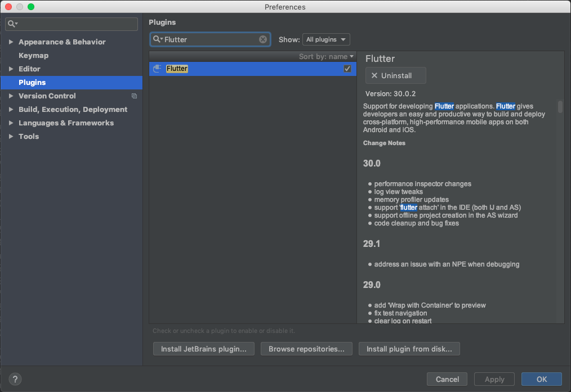This screenshot has height=392, width=571.
Task: Click 'address an issue with an NPE' note
Action: pyautogui.click(x=447, y=264)
